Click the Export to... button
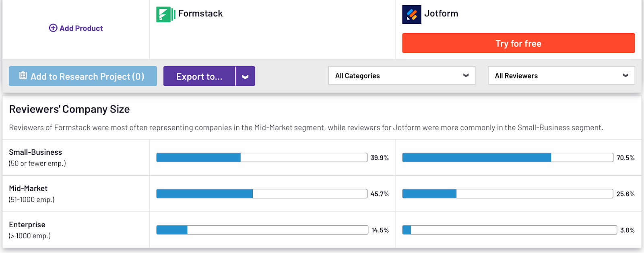Image resolution: width=644 pixels, height=253 pixels. point(199,77)
